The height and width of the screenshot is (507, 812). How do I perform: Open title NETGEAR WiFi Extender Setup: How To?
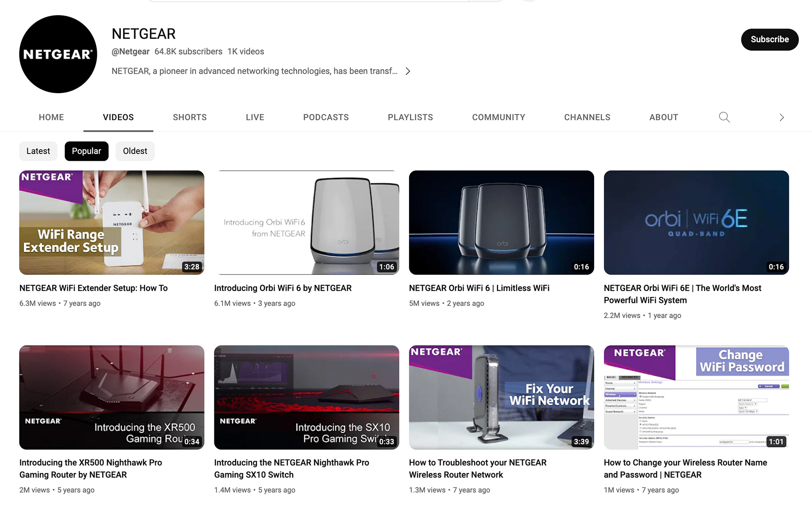pyautogui.click(x=93, y=288)
